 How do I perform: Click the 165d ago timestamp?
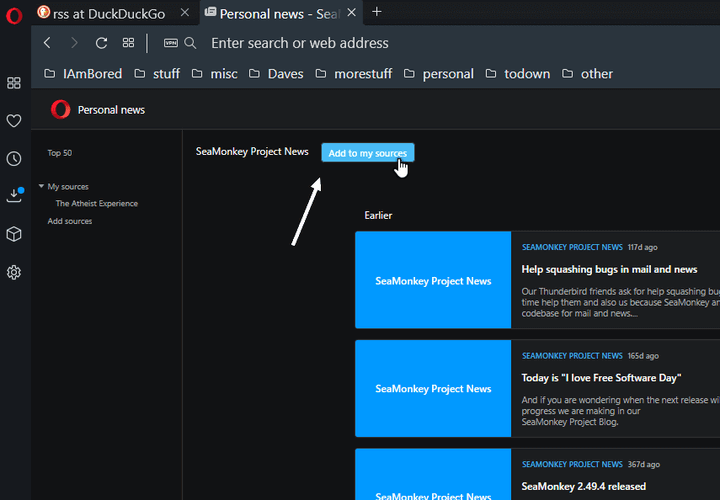coord(643,356)
